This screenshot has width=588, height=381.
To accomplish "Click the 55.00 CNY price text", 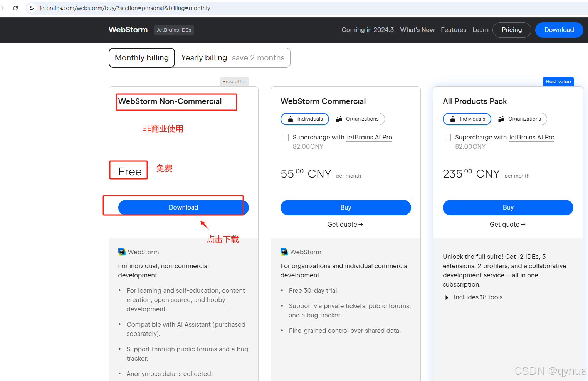I will tap(306, 174).
